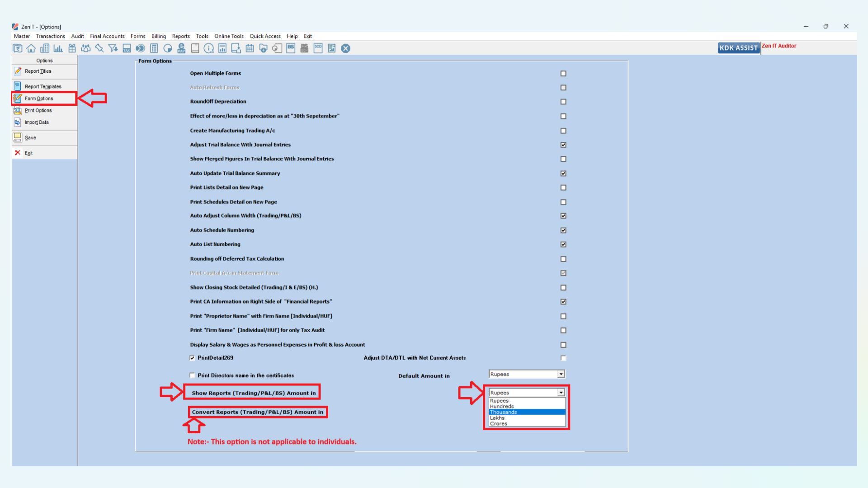Toggle Create Manufacturing Trading A/c checkbox
The height and width of the screenshot is (488, 868).
click(563, 131)
